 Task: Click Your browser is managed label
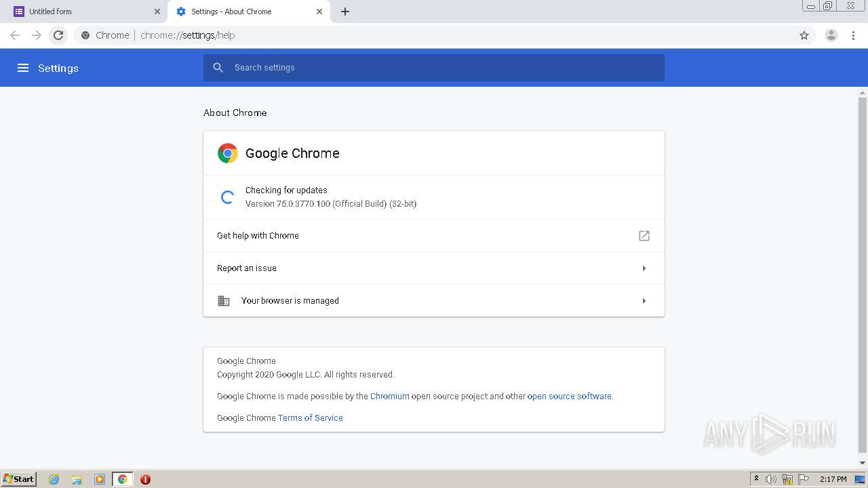click(x=290, y=301)
